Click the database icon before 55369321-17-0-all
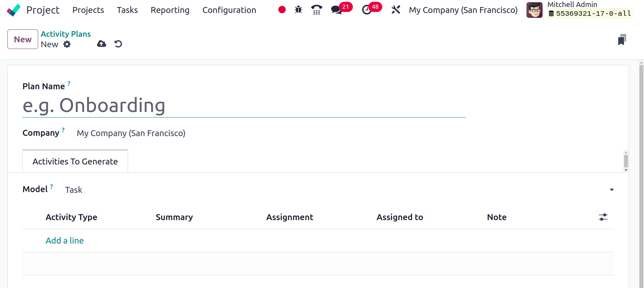 (x=551, y=14)
